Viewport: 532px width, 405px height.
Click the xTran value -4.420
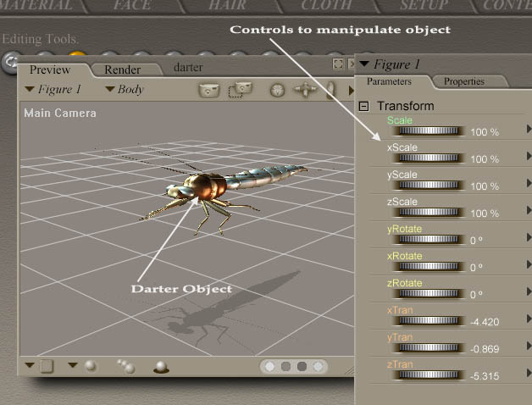[x=485, y=322]
